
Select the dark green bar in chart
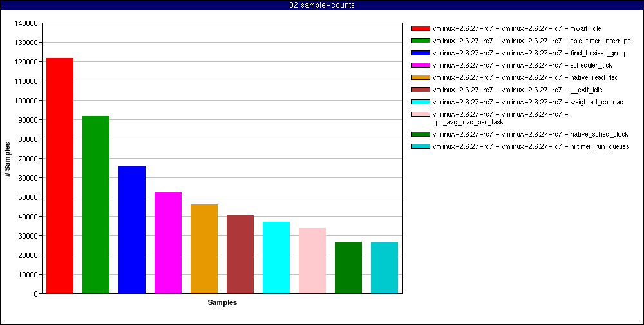(x=348, y=268)
